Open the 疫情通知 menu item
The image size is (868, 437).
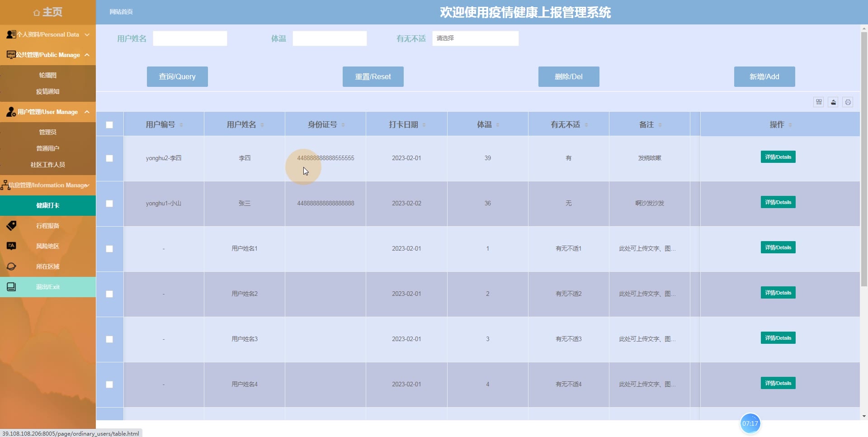[48, 91]
